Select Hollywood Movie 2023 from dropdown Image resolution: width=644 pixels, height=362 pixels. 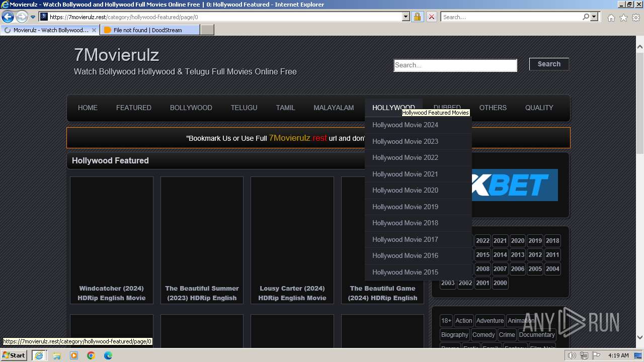point(418,141)
